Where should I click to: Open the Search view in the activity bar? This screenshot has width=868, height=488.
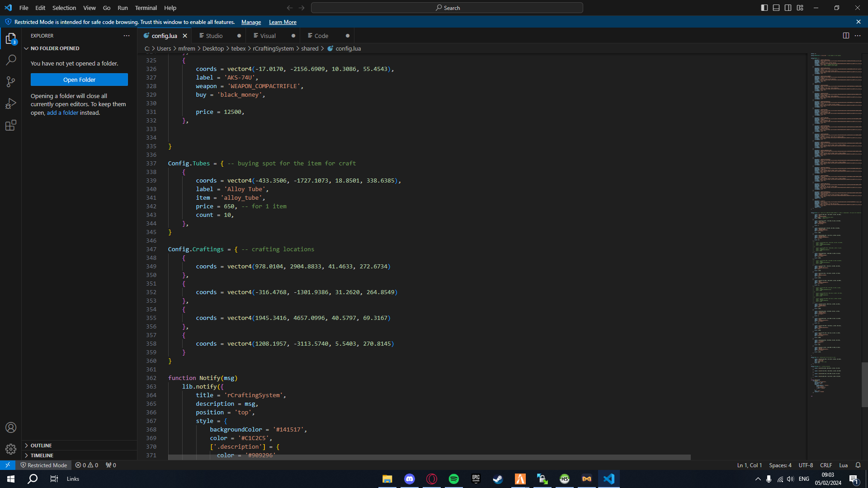tap(11, 59)
